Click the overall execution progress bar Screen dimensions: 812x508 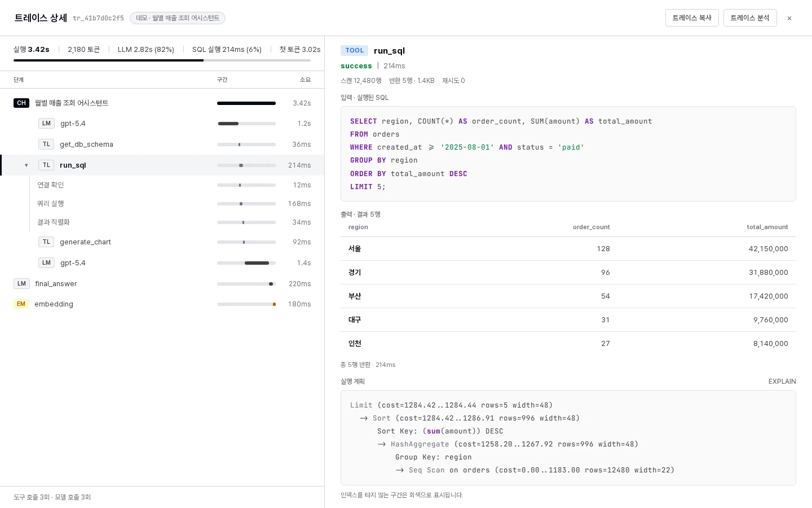coord(162,60)
